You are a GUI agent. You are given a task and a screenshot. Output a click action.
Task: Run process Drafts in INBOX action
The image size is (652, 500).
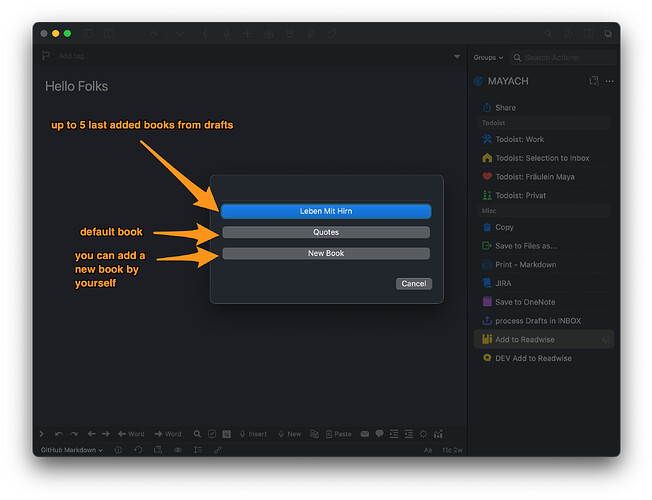(x=543, y=321)
